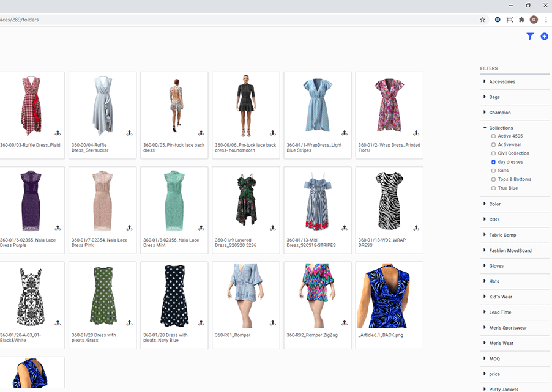Click the FILTERS heading
Viewport: 552px width, 392px height.
487,68
